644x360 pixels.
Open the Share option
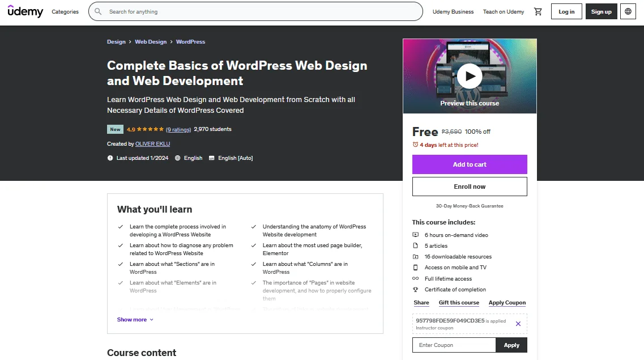[421, 303]
